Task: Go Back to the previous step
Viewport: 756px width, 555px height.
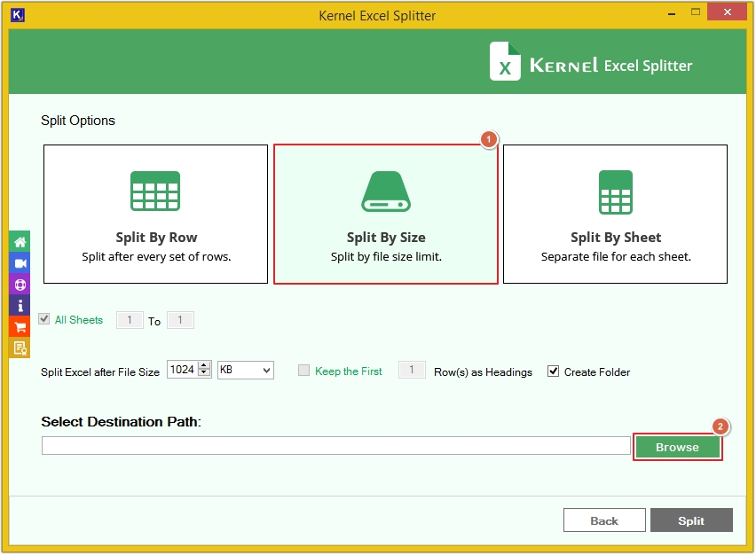Action: point(604,520)
